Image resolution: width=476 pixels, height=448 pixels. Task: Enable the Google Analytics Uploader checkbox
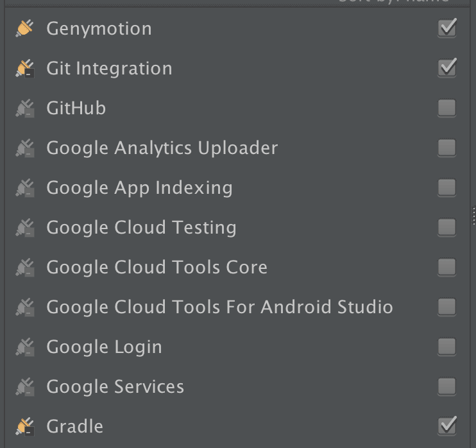[x=447, y=148]
